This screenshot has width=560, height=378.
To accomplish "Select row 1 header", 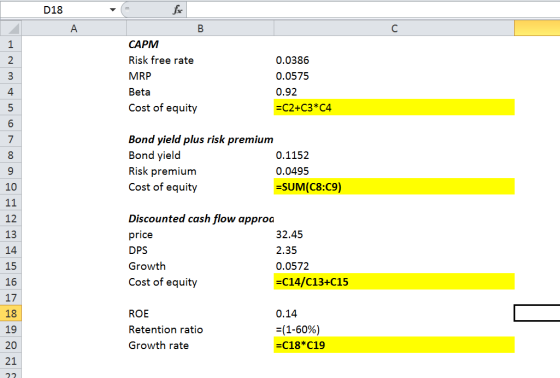I will (11, 44).
